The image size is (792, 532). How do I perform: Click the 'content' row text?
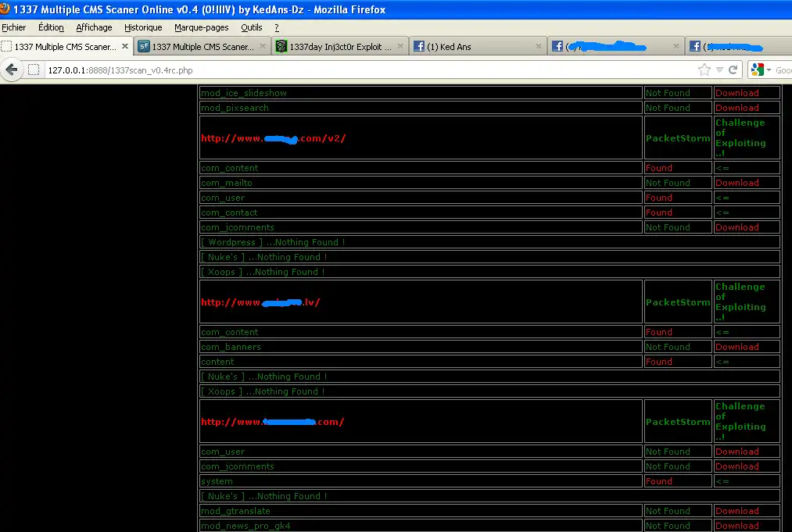click(x=217, y=362)
